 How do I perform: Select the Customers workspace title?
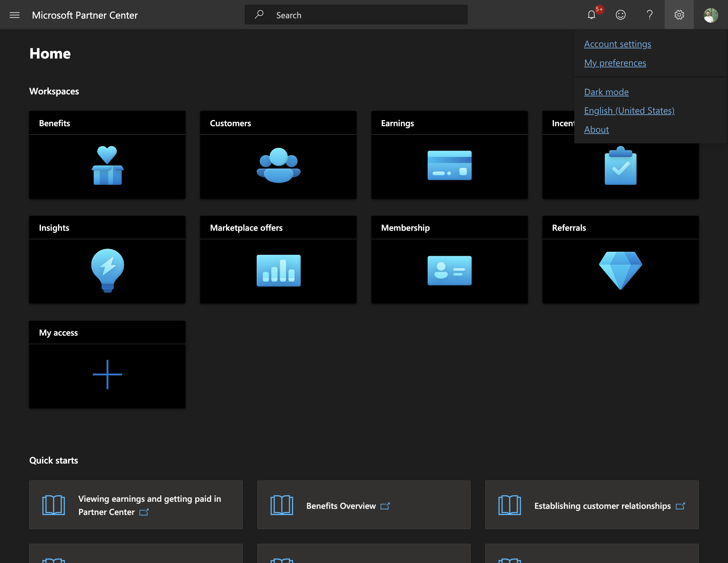point(230,123)
